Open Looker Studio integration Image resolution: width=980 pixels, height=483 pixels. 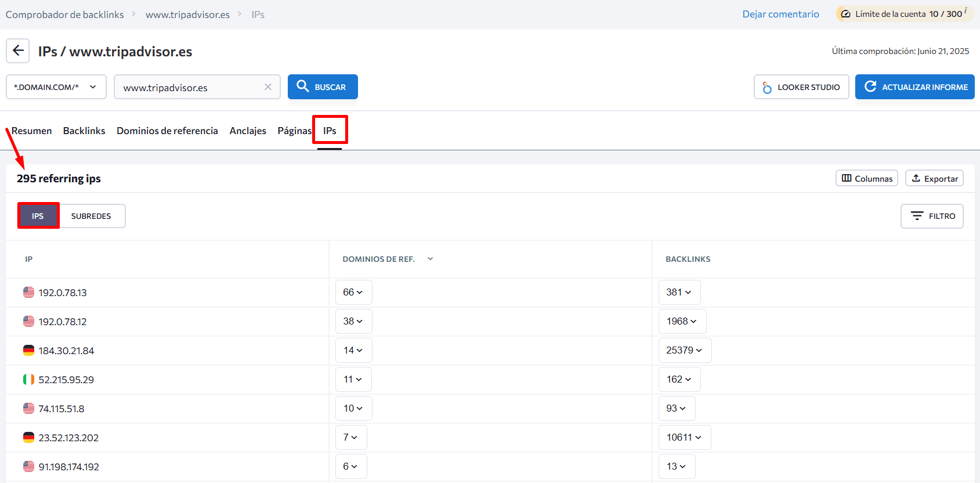point(801,87)
